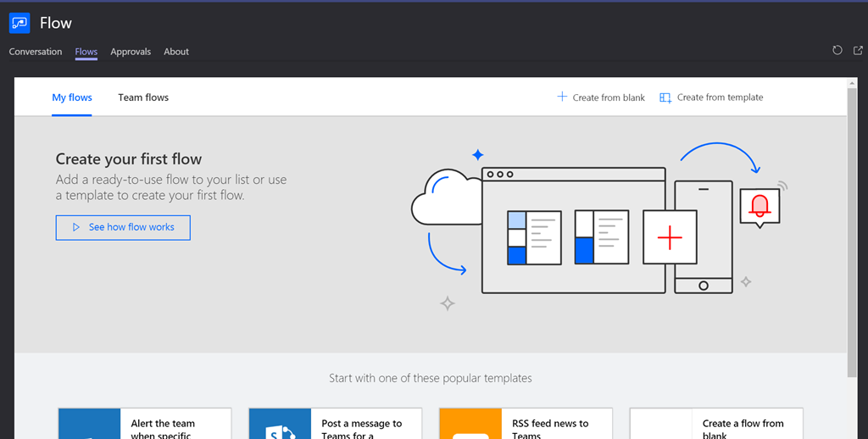Click the vertical scrollbar thumb
The width and height of the screenshot is (868, 439).
[852, 229]
